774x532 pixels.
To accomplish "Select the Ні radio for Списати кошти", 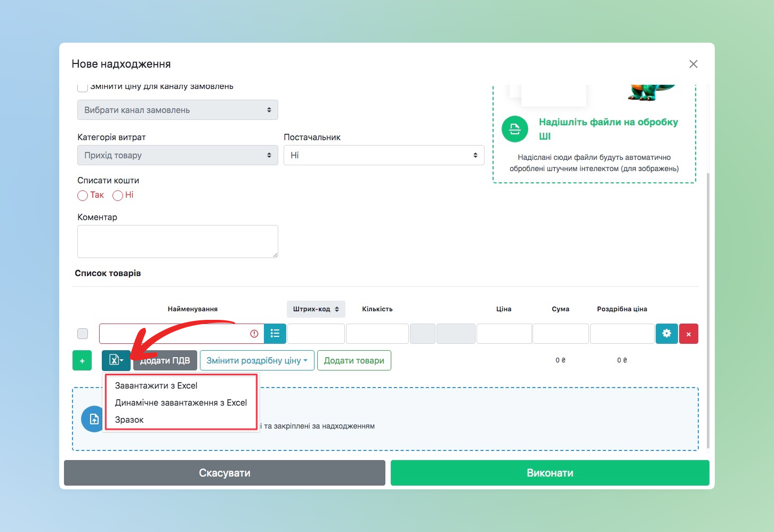I will [118, 196].
